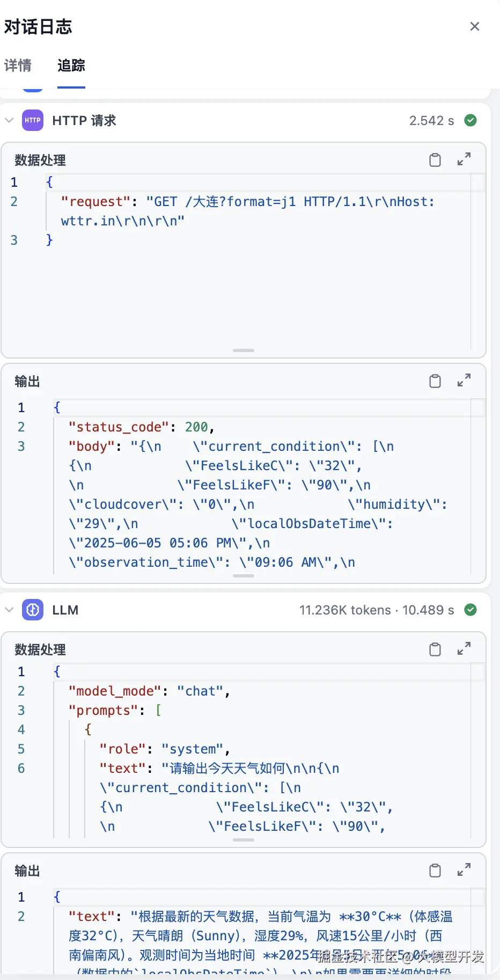Copy the LLM output JSON
The image size is (500, 980).
[x=435, y=871]
